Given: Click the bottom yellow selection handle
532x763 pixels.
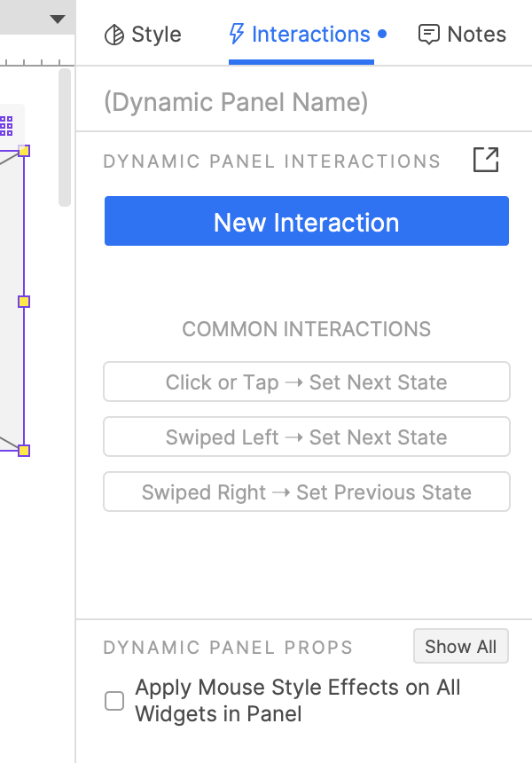Looking at the screenshot, I should point(24,451).
